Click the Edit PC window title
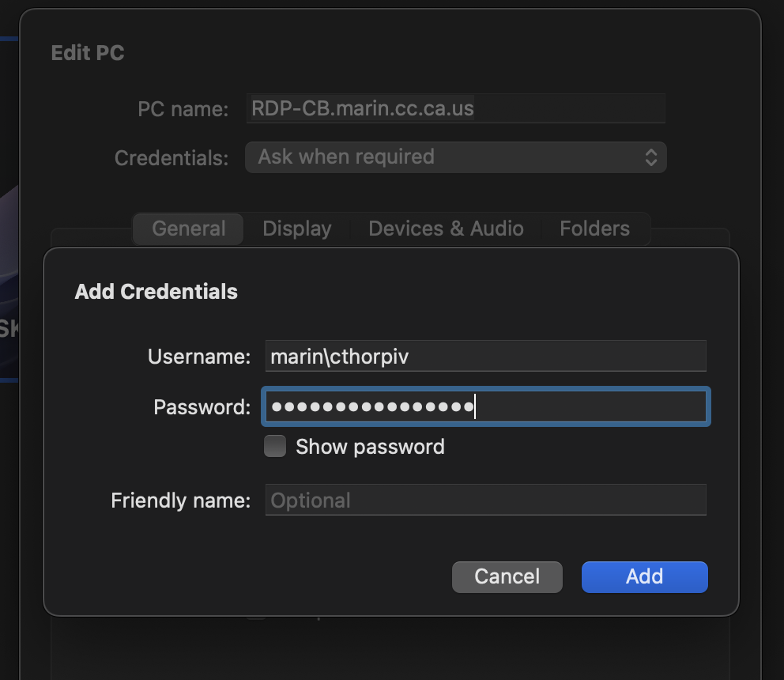 (88, 53)
